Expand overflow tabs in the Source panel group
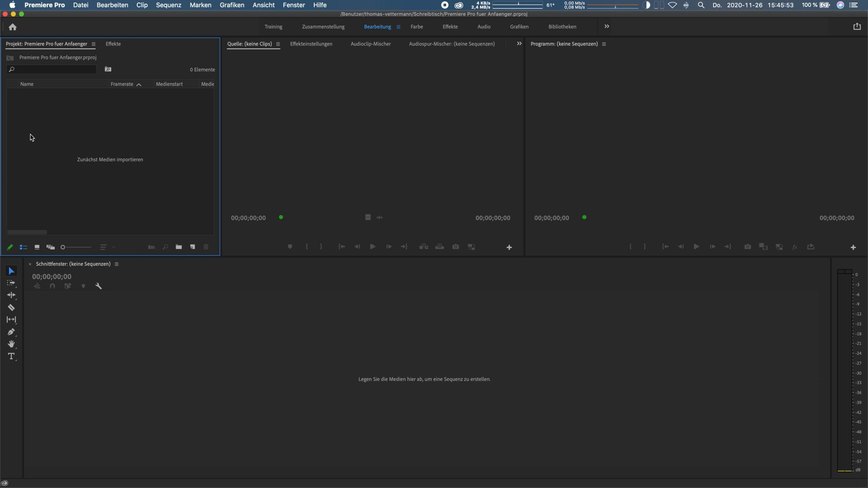This screenshot has width=868, height=488. click(x=519, y=44)
